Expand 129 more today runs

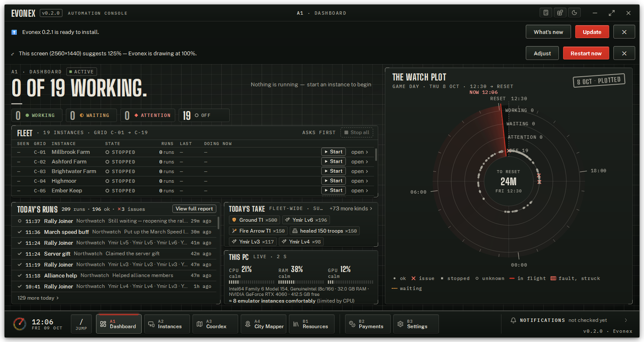coord(38,298)
